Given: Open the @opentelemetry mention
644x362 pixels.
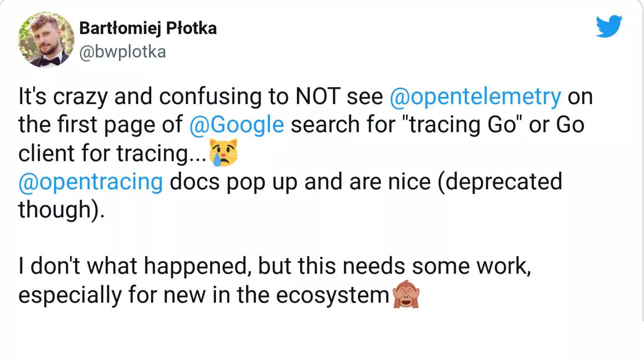Looking at the screenshot, I should 475,96.
